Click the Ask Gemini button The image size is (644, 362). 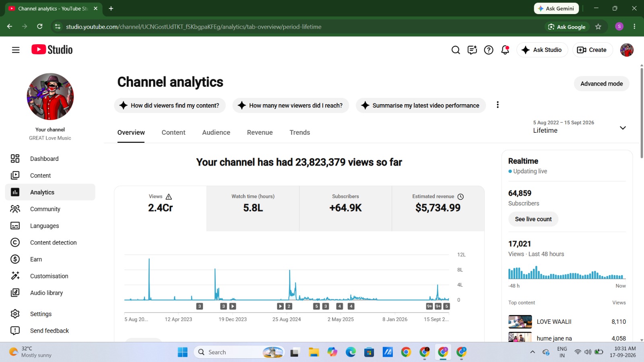click(x=556, y=8)
